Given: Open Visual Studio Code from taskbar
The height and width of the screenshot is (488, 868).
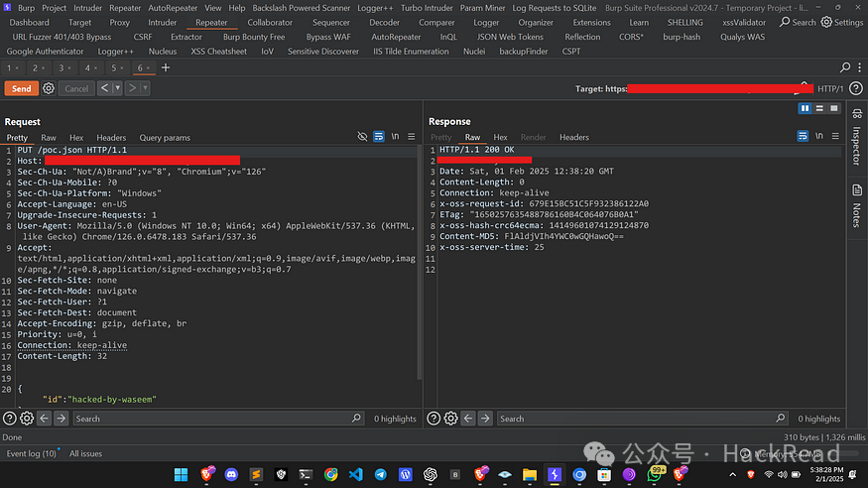Looking at the screenshot, I should click(356, 474).
